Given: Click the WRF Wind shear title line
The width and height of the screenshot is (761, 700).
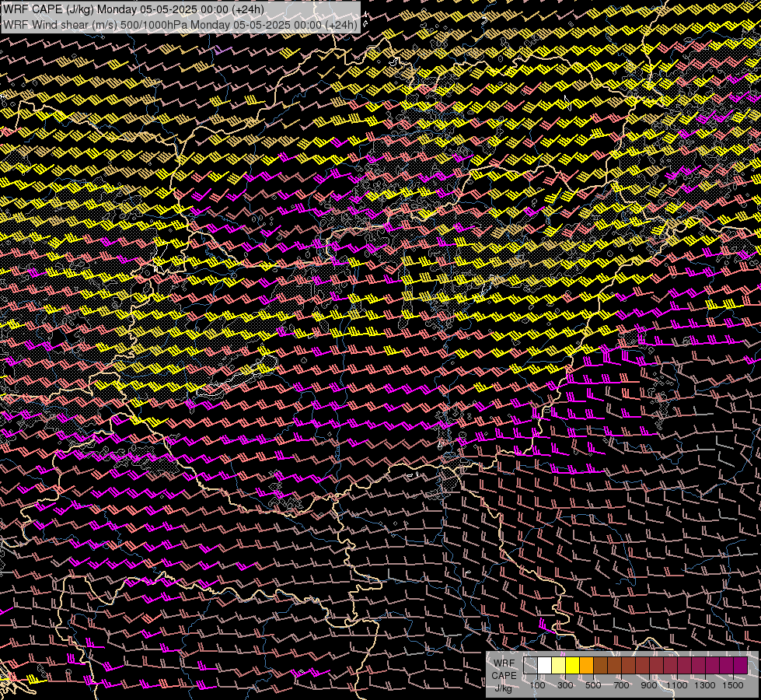Looking at the screenshot, I should coord(180,24).
